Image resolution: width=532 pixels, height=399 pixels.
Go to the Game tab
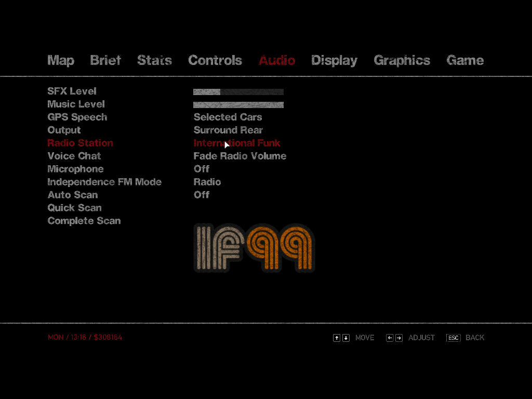465,60
